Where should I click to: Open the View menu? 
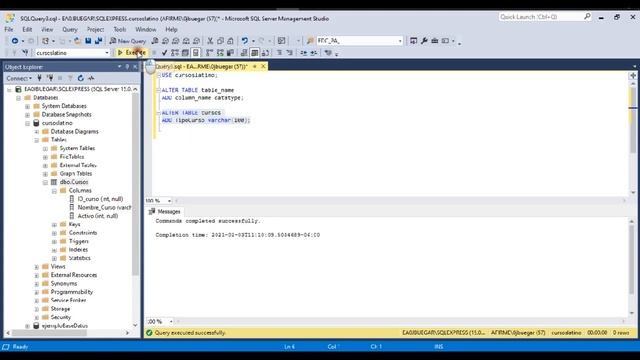pos(47,29)
